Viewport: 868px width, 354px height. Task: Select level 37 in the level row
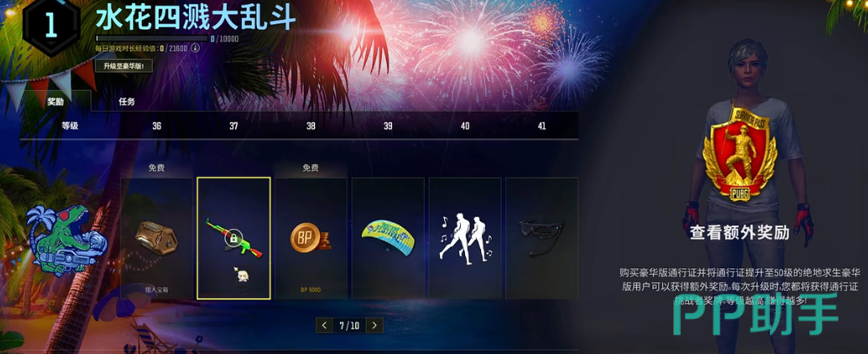click(x=233, y=126)
